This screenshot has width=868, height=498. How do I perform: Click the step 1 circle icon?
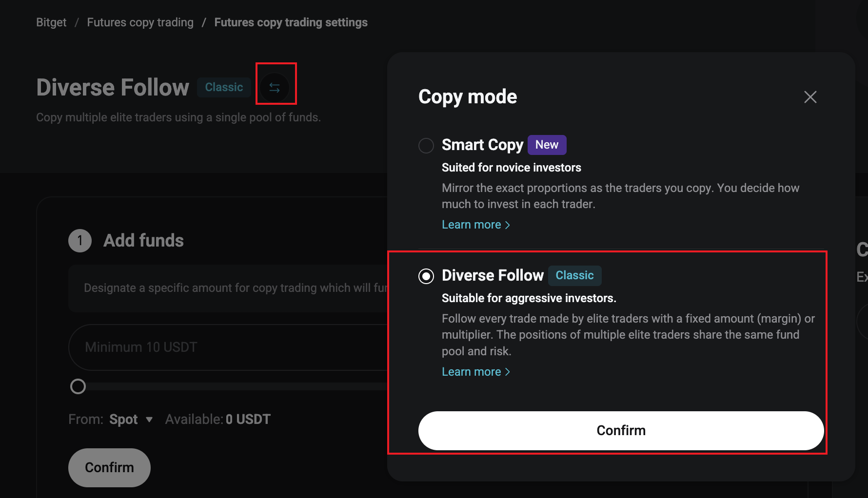pos(80,241)
